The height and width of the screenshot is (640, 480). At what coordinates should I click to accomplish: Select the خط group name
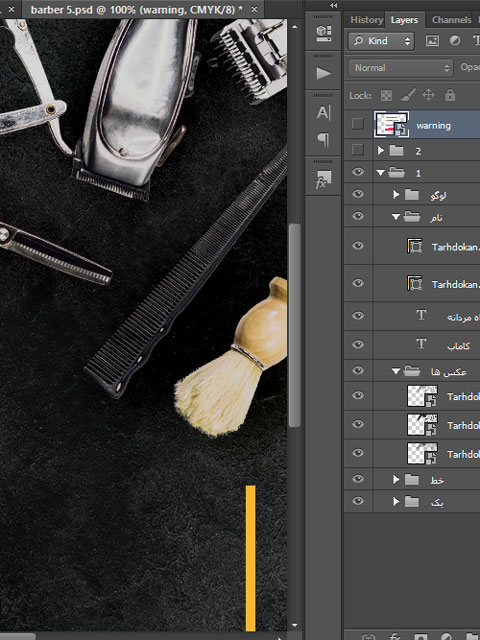437,480
